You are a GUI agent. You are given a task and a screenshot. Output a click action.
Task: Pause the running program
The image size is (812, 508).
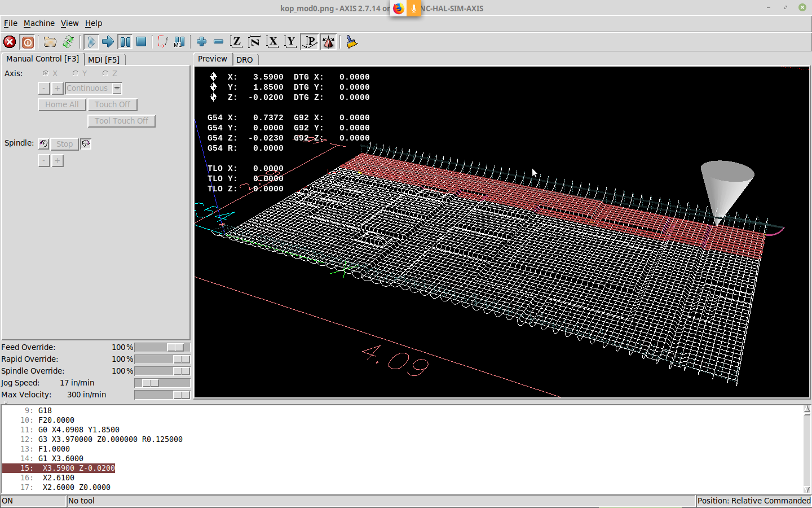tap(125, 42)
